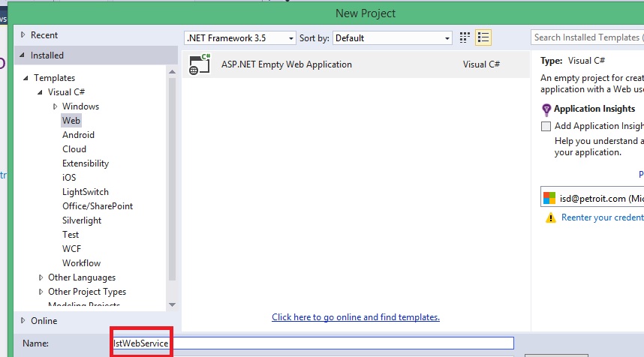Click Reenter your credentials link

[603, 217]
